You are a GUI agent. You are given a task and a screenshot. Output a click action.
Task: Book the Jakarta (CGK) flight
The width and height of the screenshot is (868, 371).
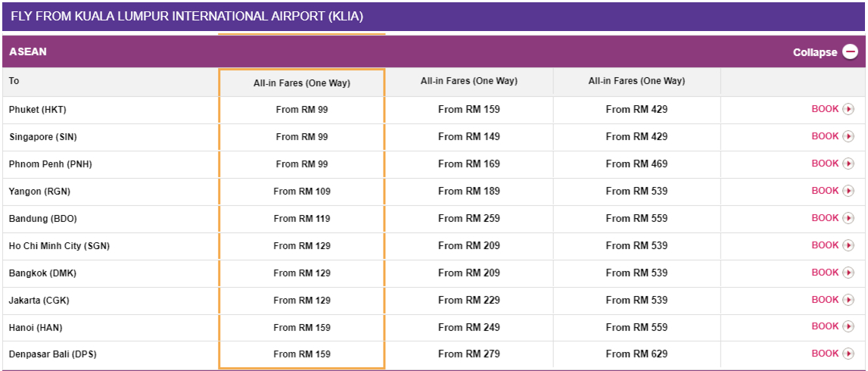pyautogui.click(x=825, y=300)
